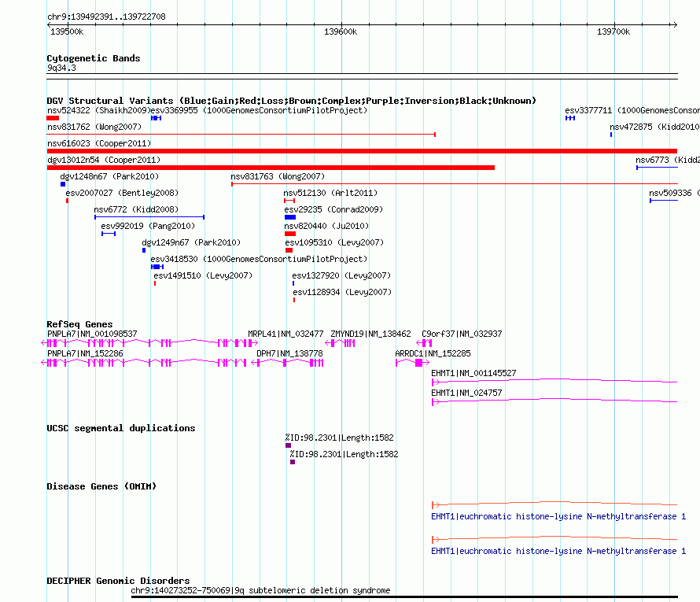Click the 139700k ruler label
The width and height of the screenshot is (700, 602).
(x=613, y=31)
